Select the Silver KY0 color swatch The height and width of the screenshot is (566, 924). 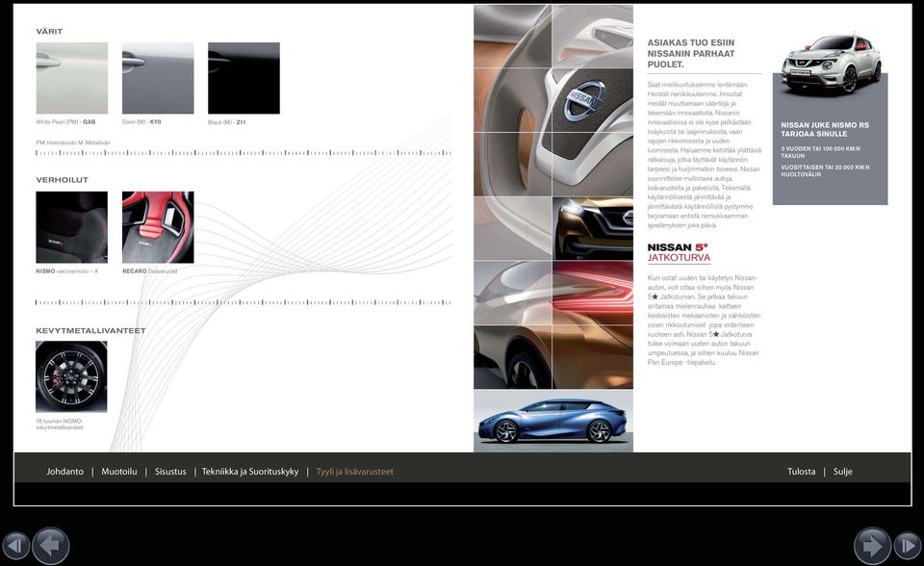[x=158, y=78]
